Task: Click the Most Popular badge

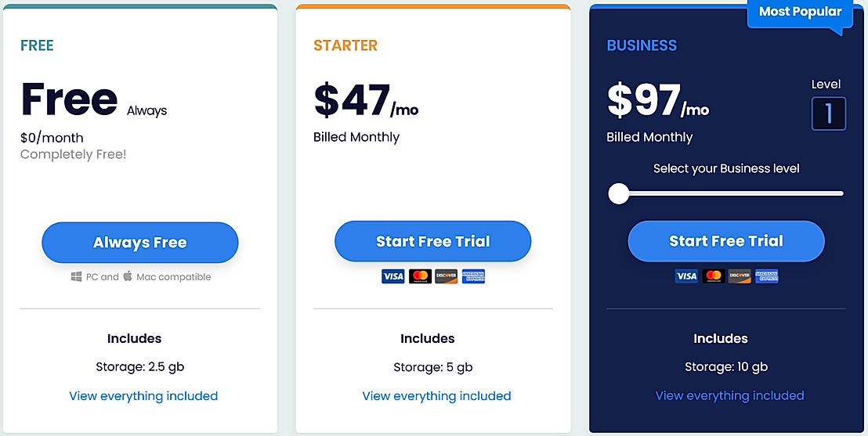Action: click(799, 13)
